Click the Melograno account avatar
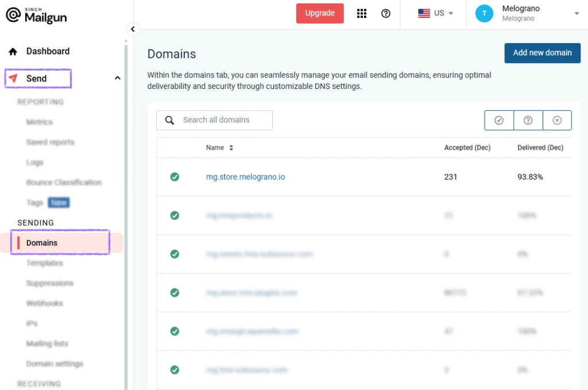The height and width of the screenshot is (390, 588). (x=484, y=13)
